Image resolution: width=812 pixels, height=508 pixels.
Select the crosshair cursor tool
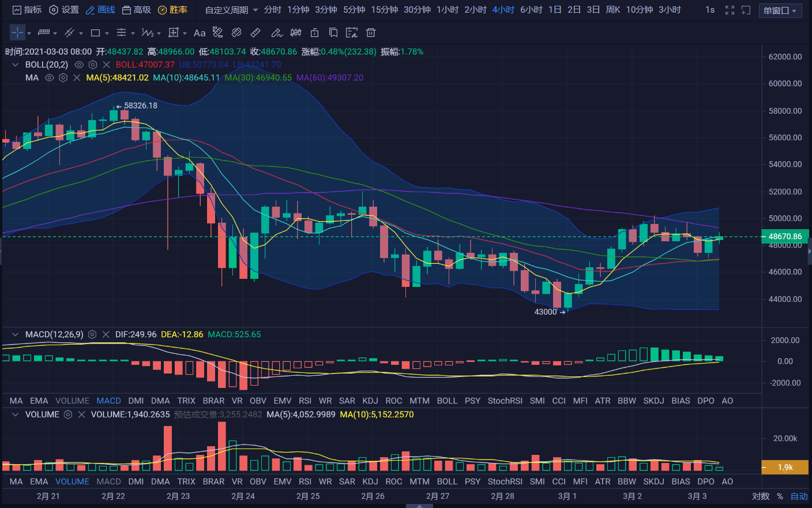pos(17,33)
